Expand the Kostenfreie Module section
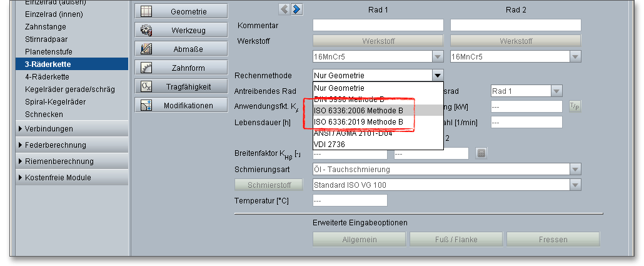 tap(21, 178)
